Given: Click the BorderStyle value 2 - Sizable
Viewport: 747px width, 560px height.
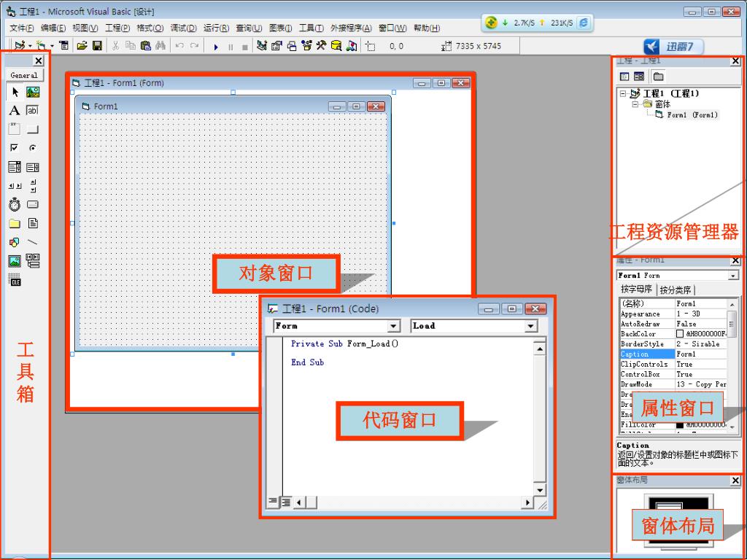Looking at the screenshot, I should [x=701, y=344].
